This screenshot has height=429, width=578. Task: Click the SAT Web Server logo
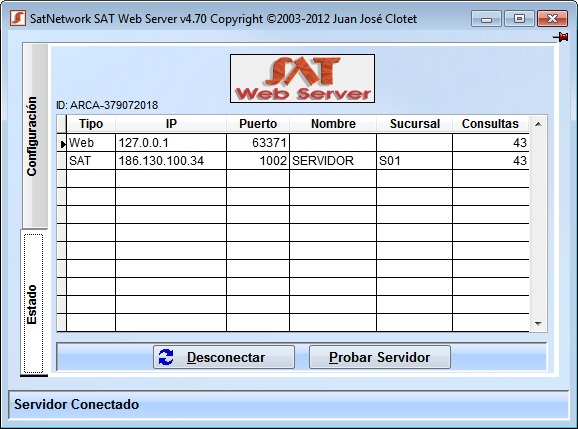pyautogui.click(x=302, y=79)
